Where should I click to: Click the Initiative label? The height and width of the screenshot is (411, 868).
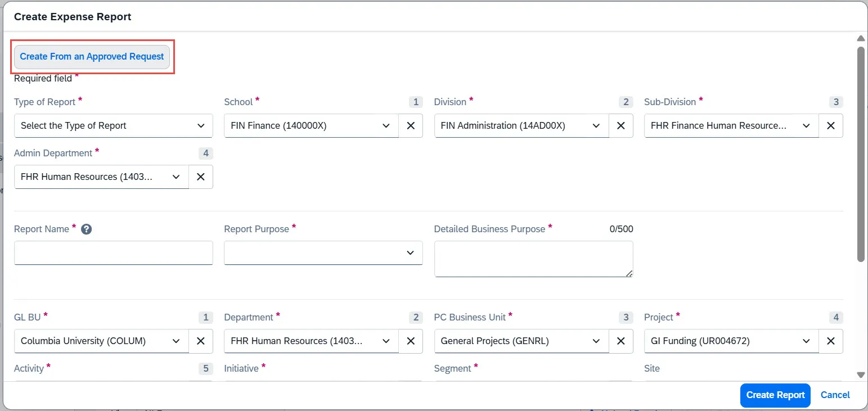pyautogui.click(x=241, y=368)
